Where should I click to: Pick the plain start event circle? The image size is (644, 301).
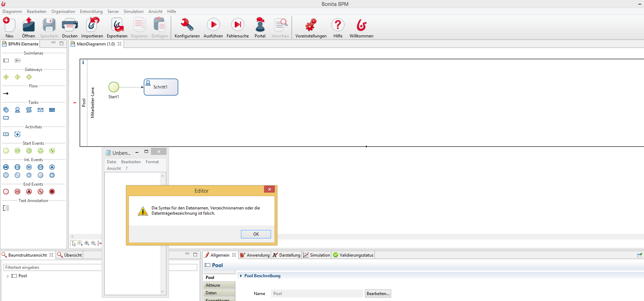[x=6, y=151]
